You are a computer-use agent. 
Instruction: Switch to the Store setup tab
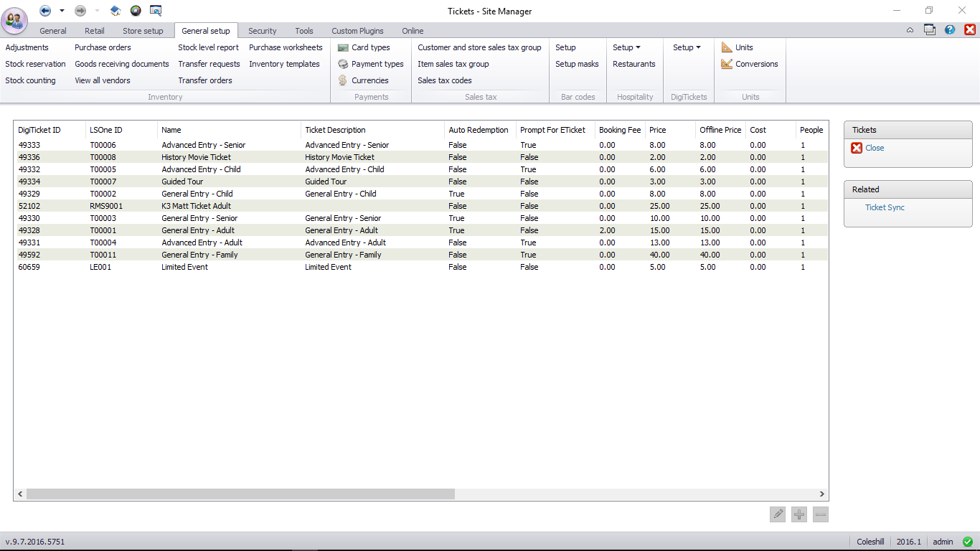click(x=143, y=31)
